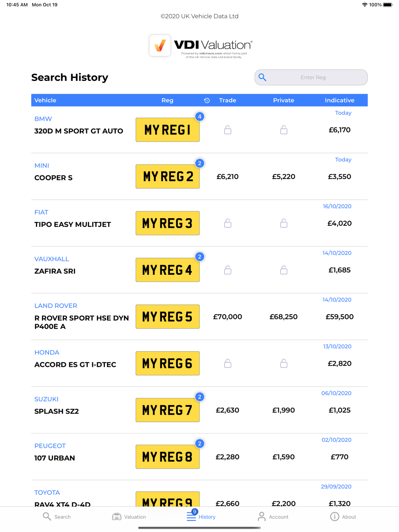Click the VAUXHALL make label
The image size is (399, 532).
(51, 259)
